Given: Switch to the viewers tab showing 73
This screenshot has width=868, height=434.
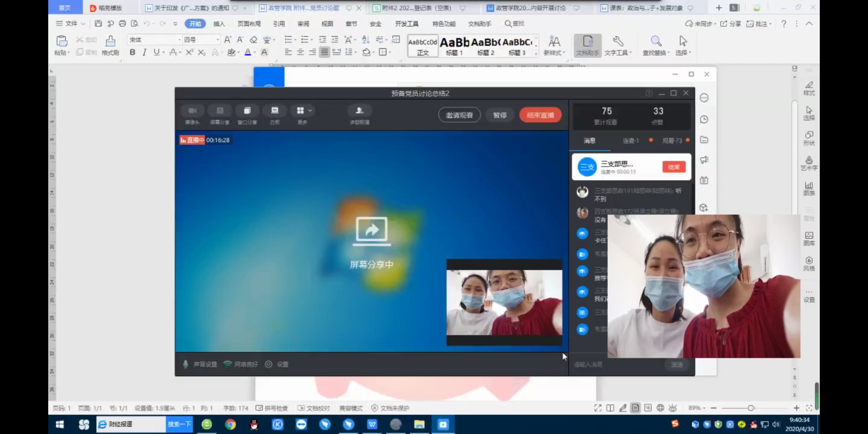Looking at the screenshot, I should click(672, 141).
